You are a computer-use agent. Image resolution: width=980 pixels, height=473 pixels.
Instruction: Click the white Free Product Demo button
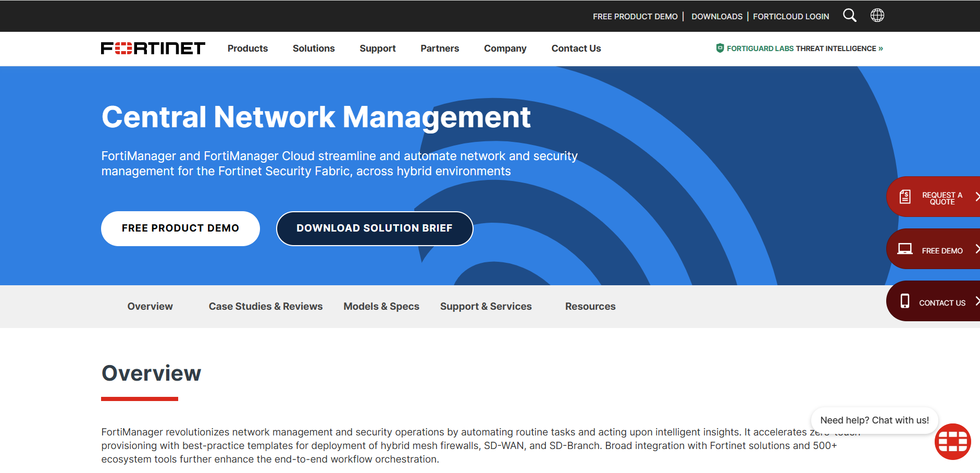point(180,228)
